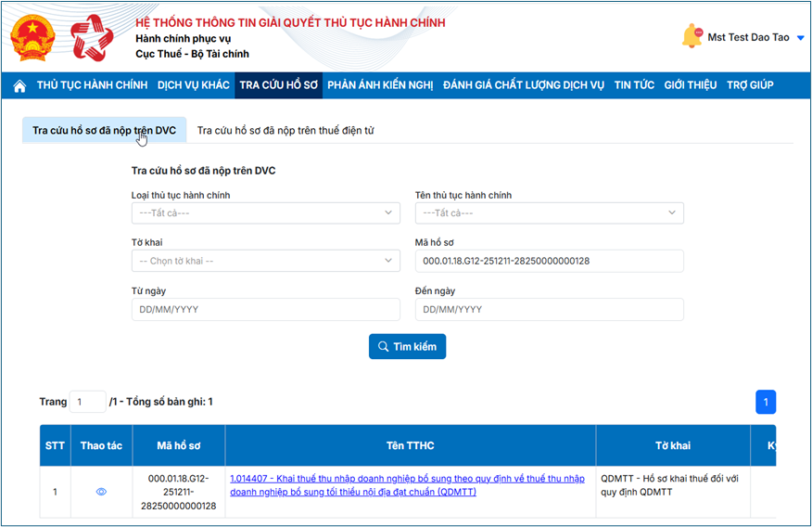Viewport: 812px width, 527px height.
Task: Open the DỊCH VỤ KHÁC menu
Action: tap(193, 85)
